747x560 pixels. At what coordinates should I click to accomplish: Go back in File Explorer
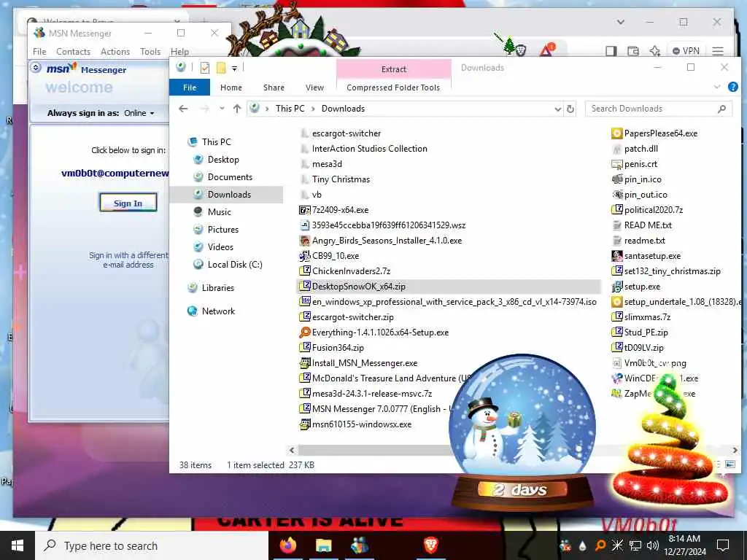pos(183,109)
